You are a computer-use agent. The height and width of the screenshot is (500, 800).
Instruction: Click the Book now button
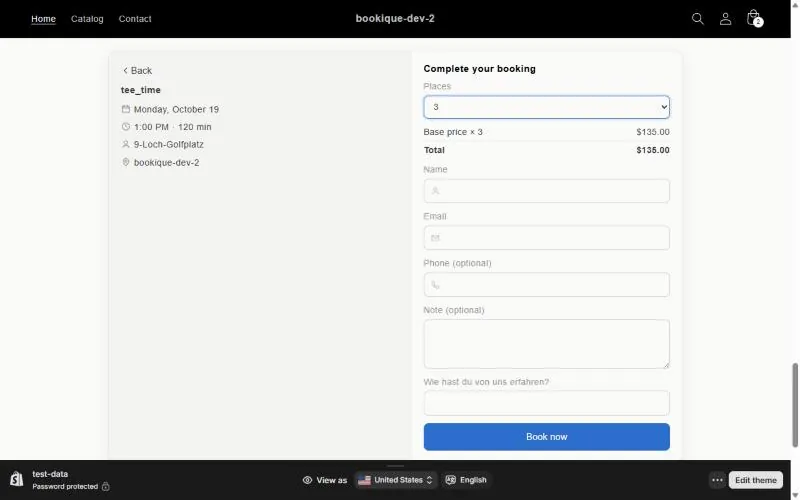point(546,437)
